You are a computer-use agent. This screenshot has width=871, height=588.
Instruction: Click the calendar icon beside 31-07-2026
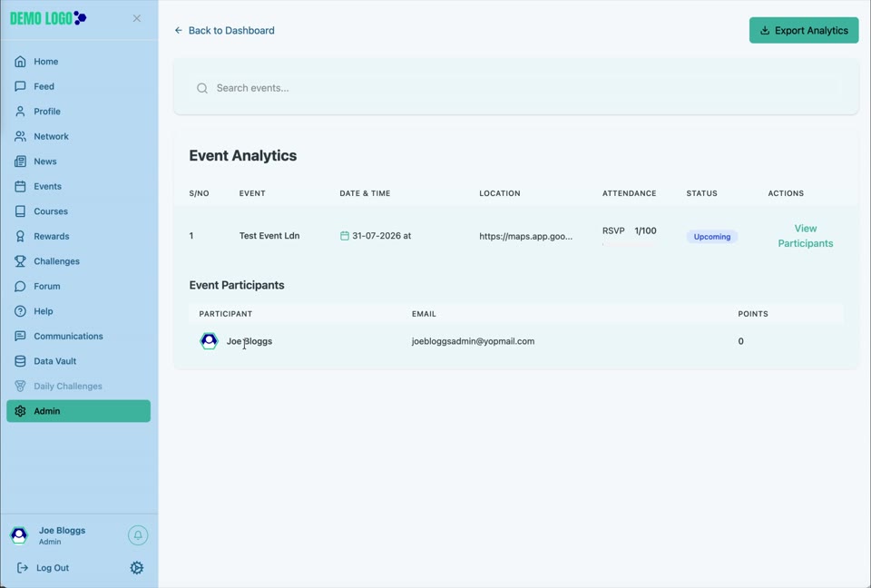pos(345,236)
